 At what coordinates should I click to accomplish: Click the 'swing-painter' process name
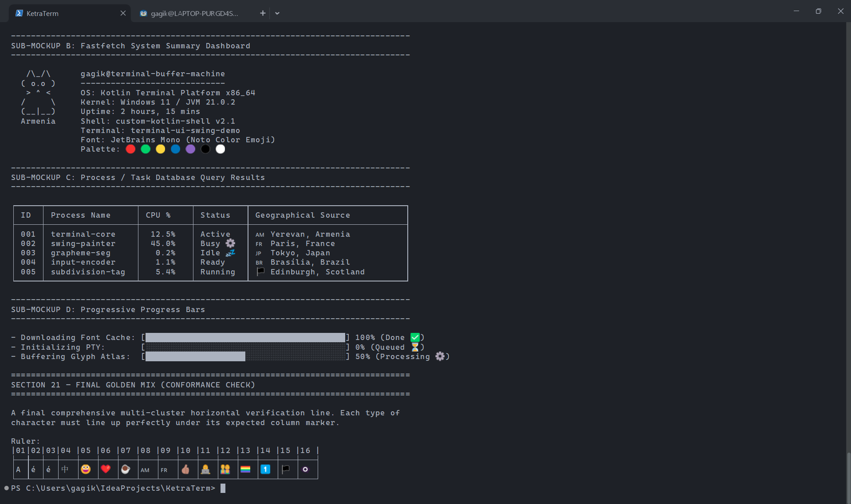[83, 243]
